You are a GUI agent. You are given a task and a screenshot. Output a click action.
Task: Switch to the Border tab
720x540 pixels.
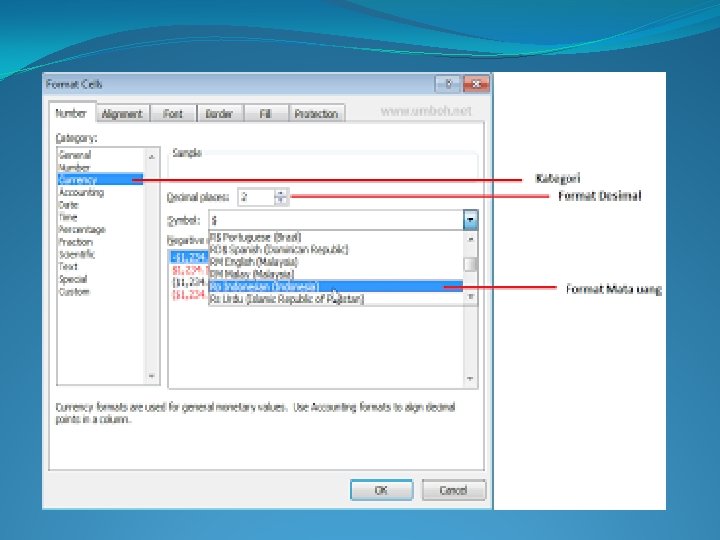219,113
